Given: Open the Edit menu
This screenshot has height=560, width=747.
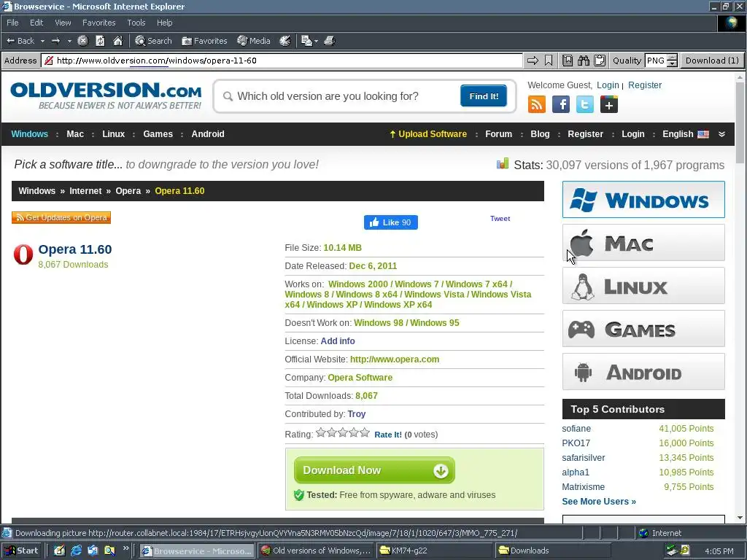Looking at the screenshot, I should 36,23.
